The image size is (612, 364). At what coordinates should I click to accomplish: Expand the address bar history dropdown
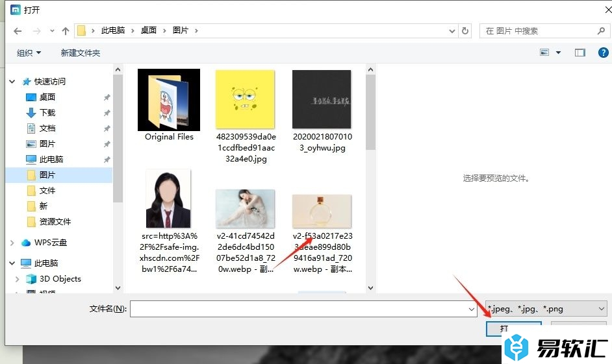click(x=452, y=30)
